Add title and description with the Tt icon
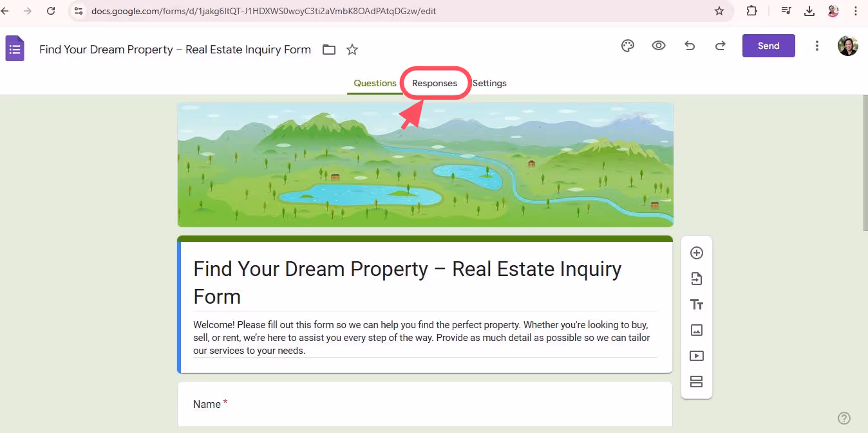 696,304
